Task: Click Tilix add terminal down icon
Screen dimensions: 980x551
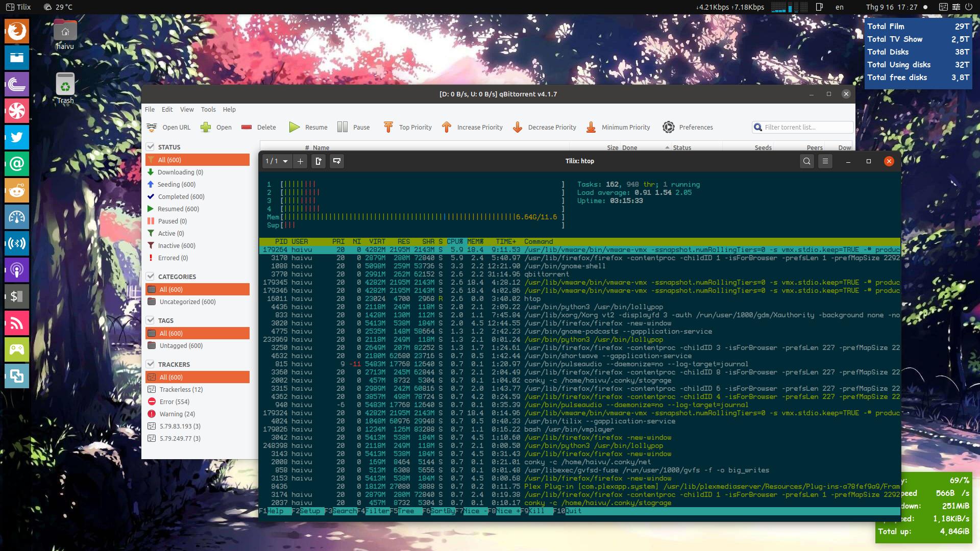Action: click(337, 161)
